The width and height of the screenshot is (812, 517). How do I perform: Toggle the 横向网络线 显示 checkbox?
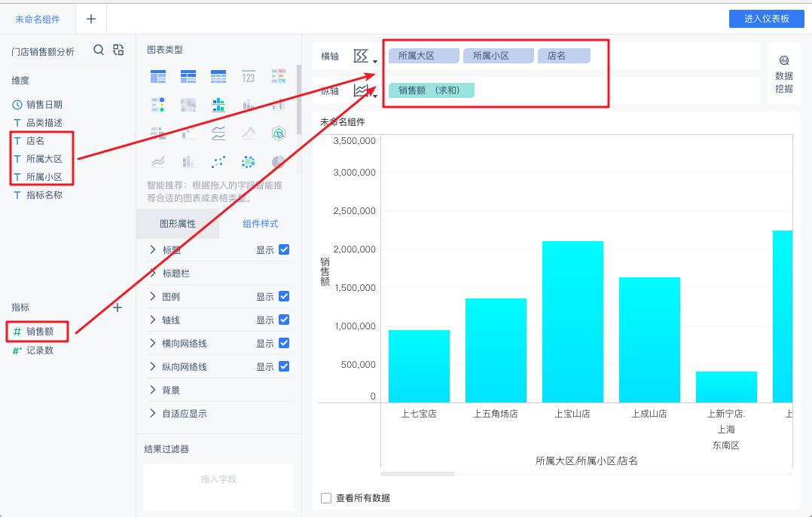click(284, 343)
